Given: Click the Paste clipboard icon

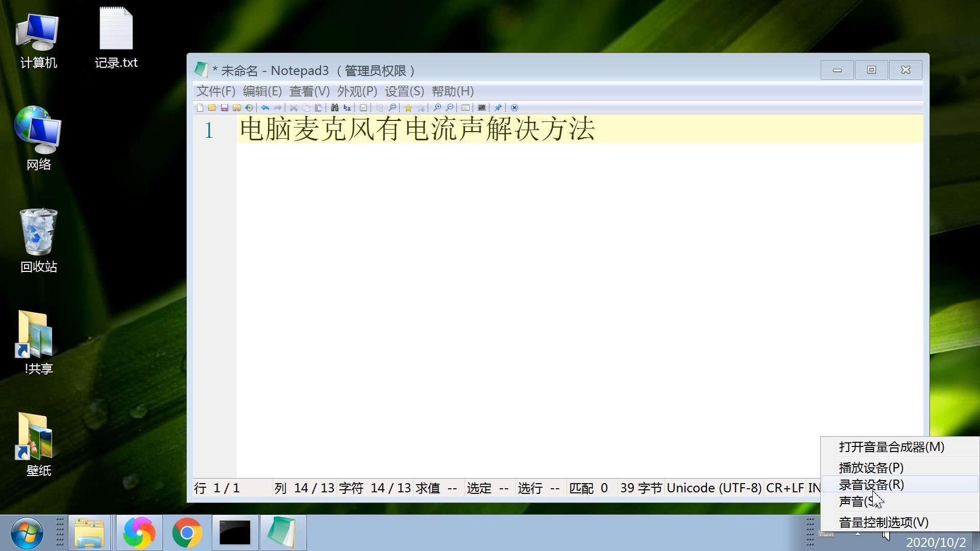Looking at the screenshot, I should click(318, 108).
